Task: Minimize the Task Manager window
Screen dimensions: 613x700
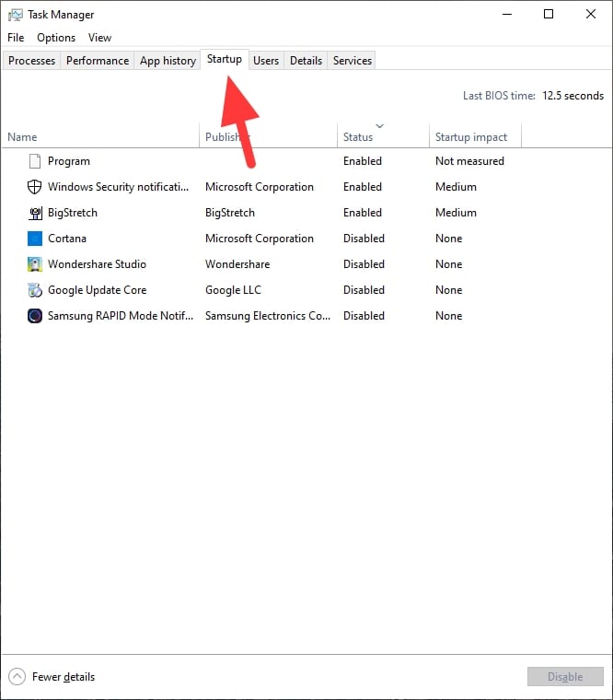Action: (507, 15)
